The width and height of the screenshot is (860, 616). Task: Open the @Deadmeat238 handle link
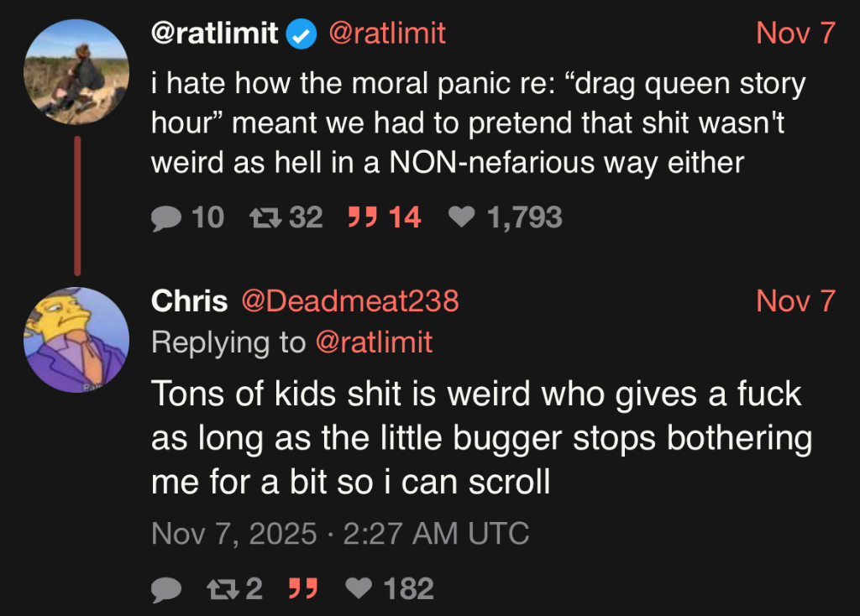pos(350,301)
